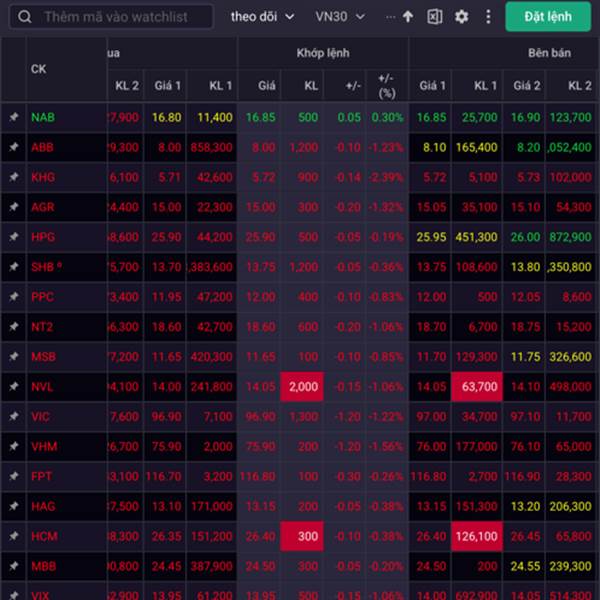Click the pin icon on VIC row
Image resolution: width=600 pixels, height=600 pixels.
point(14,416)
